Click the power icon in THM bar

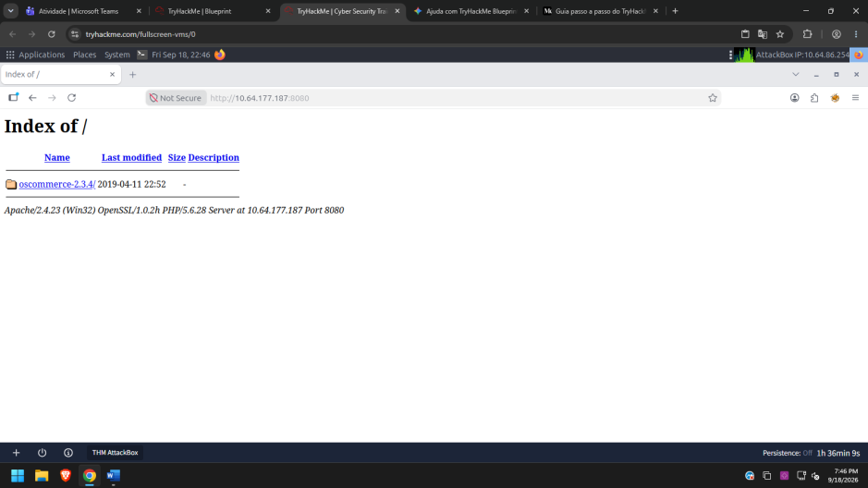43,453
